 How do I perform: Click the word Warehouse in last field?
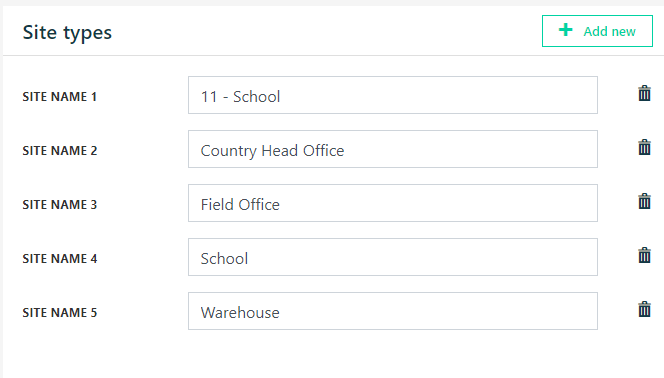pos(240,313)
